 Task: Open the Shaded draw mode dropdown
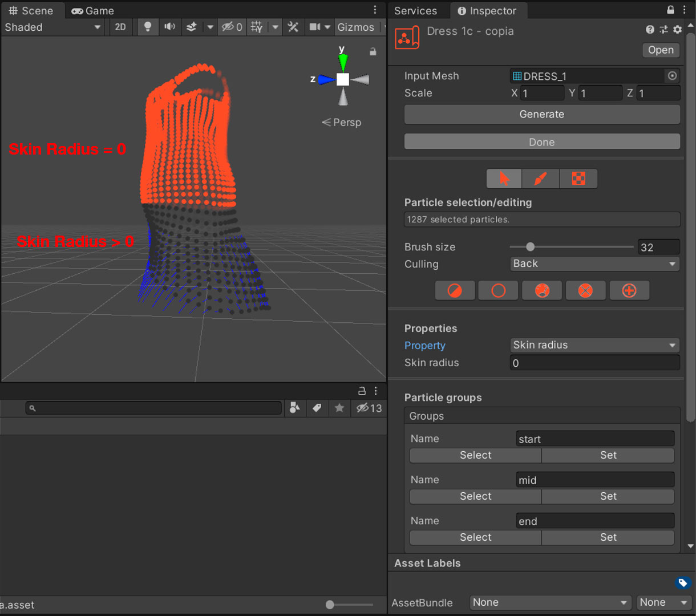(x=52, y=27)
